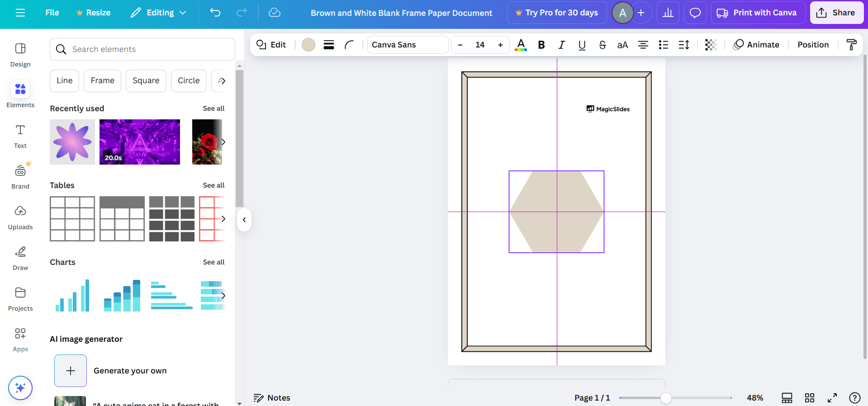Open the Canva AI sparkle assistant button

click(20, 388)
